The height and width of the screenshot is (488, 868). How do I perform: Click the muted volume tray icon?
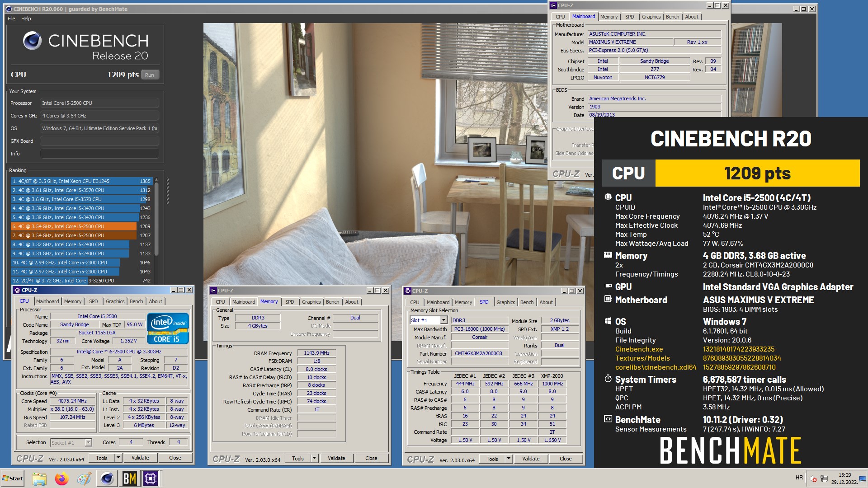coord(813,479)
